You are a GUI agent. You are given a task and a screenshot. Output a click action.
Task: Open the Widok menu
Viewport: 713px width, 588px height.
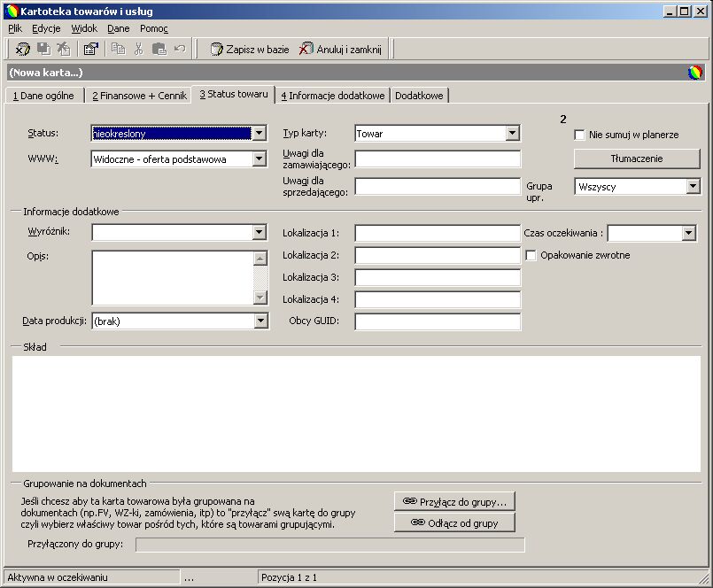tap(84, 28)
